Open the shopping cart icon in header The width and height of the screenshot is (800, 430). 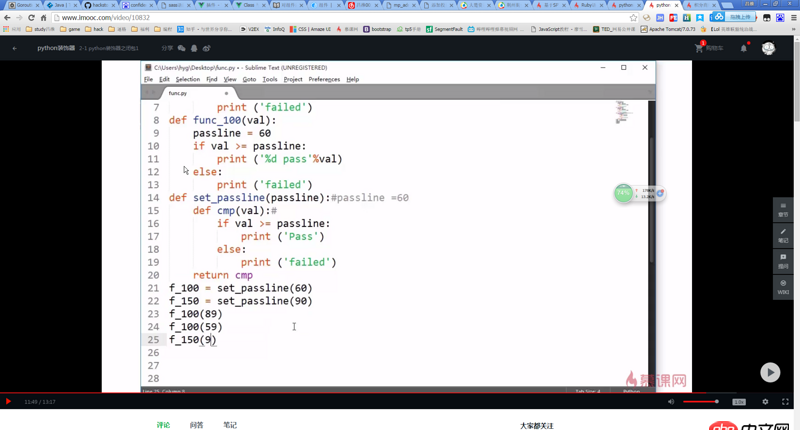(x=700, y=48)
